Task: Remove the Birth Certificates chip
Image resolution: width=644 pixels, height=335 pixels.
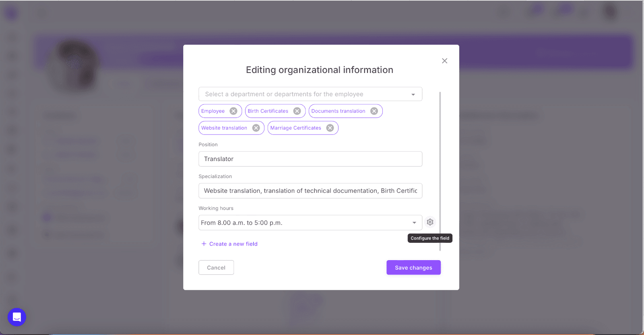Action: (297, 111)
